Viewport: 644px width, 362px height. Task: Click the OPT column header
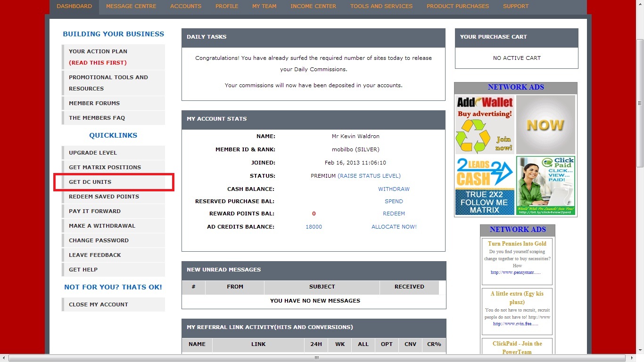tap(387, 344)
